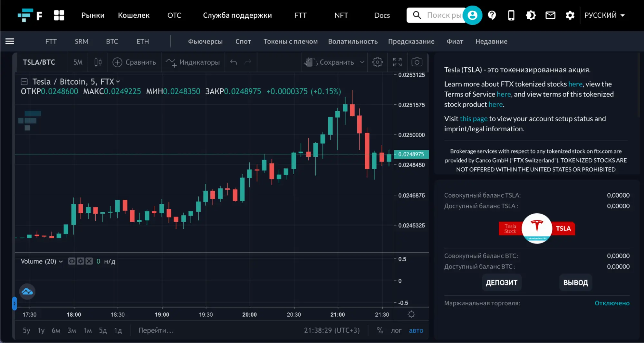Toggle the dark/light theme icon
644x343 pixels.
click(x=531, y=15)
